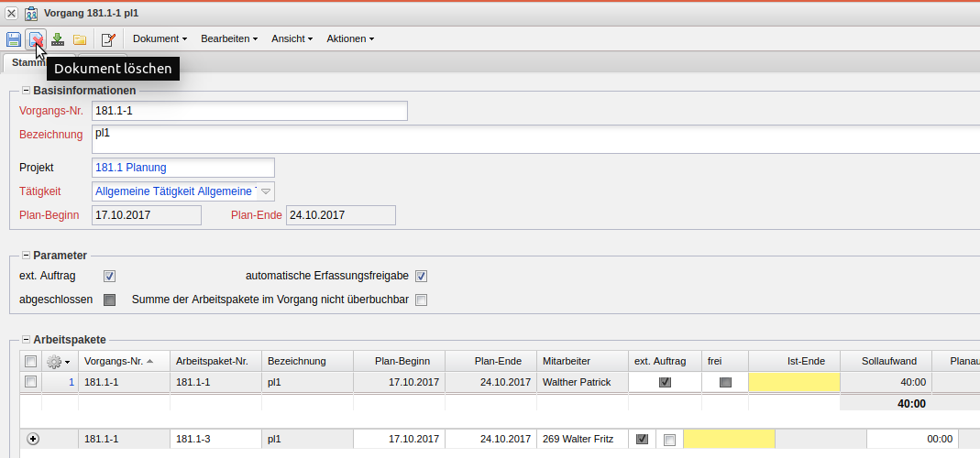Open the Aktionen menu

(349, 39)
